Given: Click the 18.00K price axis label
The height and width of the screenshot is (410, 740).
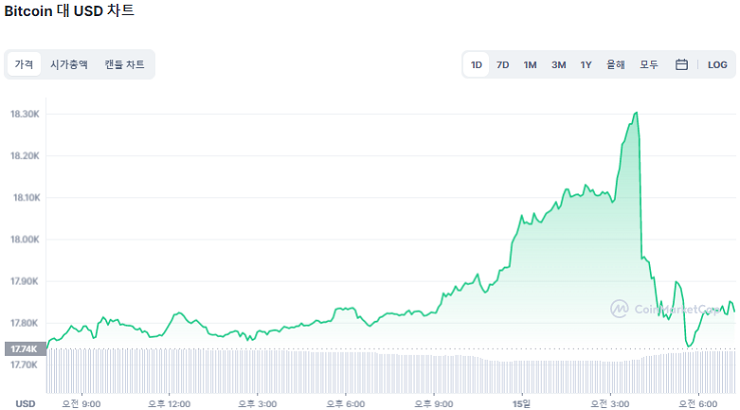Looking at the screenshot, I should click(26, 240).
